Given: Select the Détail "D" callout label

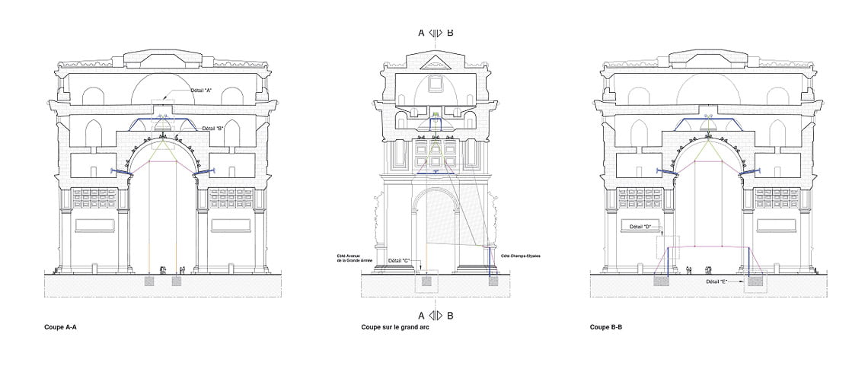Looking at the screenshot, I should click(640, 225).
